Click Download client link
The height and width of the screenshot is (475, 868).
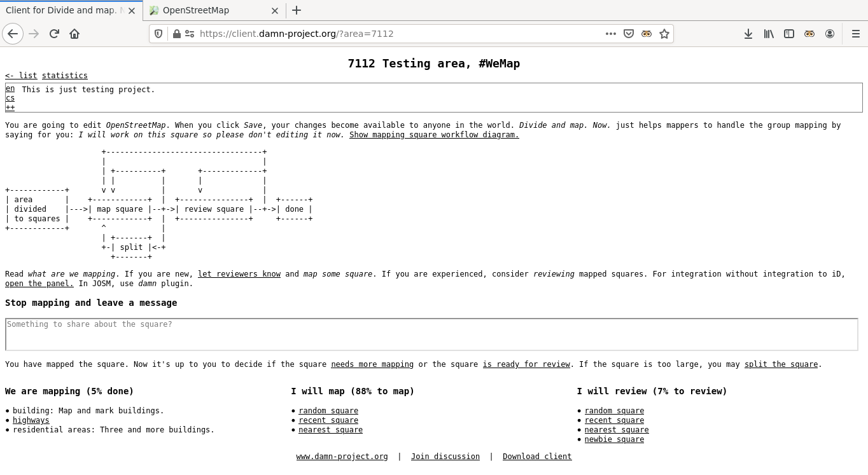click(x=537, y=457)
